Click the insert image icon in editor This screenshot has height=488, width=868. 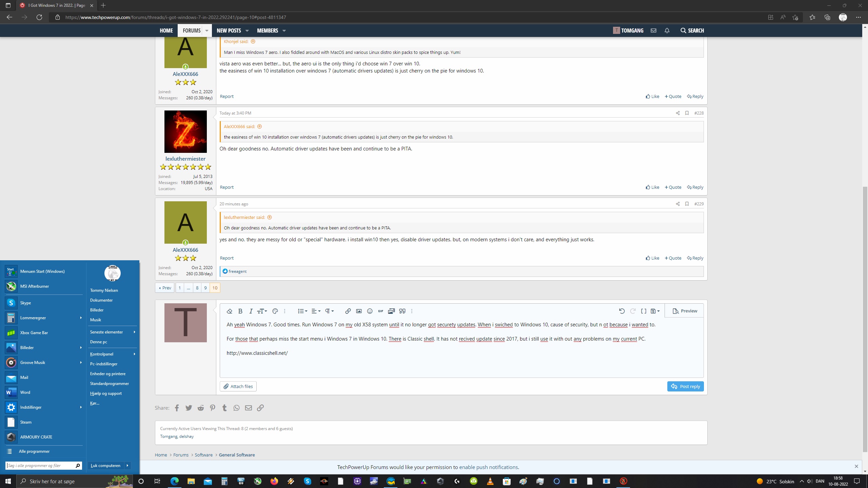tap(359, 311)
